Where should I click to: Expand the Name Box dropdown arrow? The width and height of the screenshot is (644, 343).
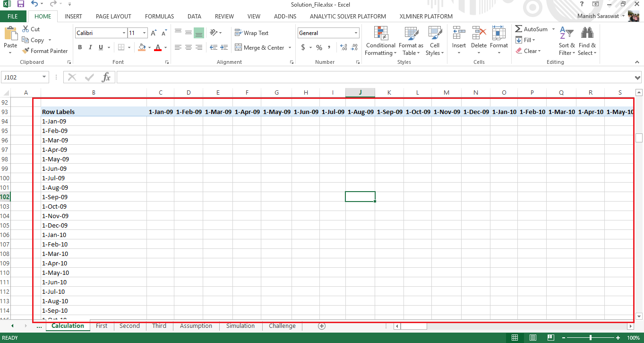click(44, 77)
